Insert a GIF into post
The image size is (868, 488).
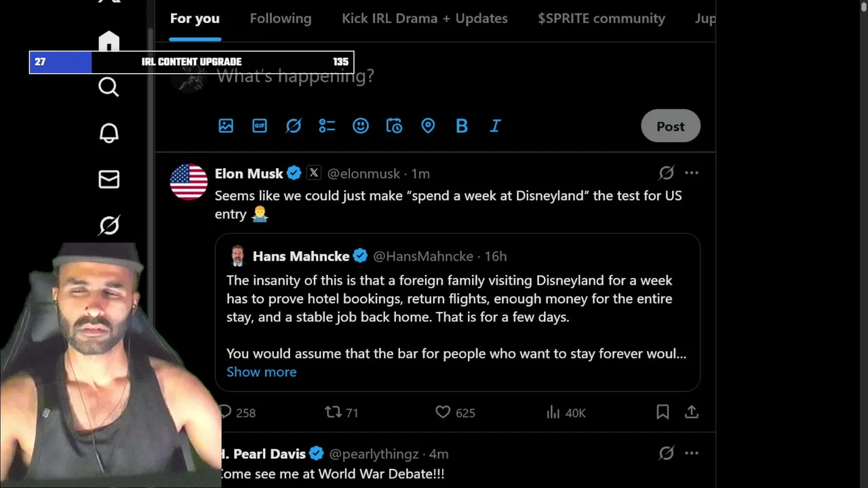coord(260,126)
